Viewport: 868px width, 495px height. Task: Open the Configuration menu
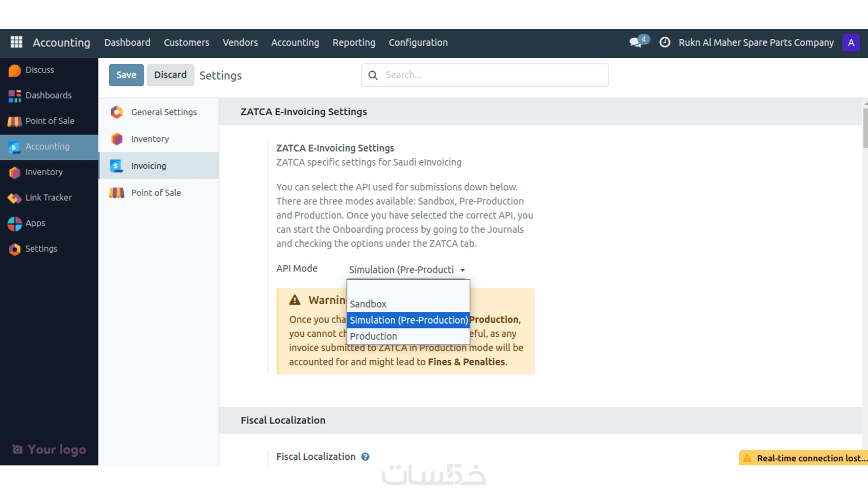[418, 42]
